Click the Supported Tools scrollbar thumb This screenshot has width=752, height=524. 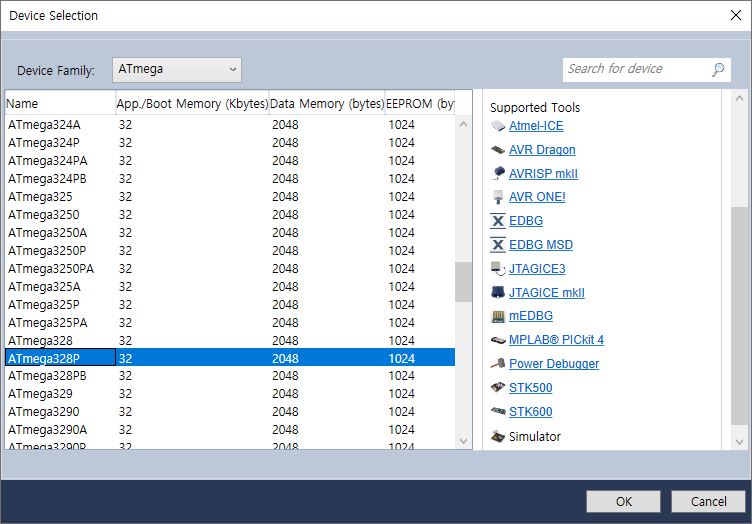tap(739, 315)
